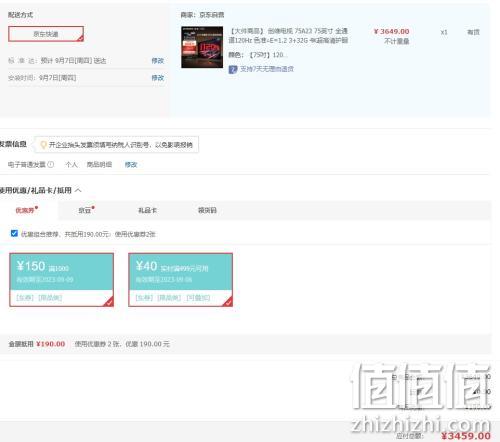Deselect the ¥40 实付满999元 coupon card
This screenshot has width=500, height=442.
(181, 280)
